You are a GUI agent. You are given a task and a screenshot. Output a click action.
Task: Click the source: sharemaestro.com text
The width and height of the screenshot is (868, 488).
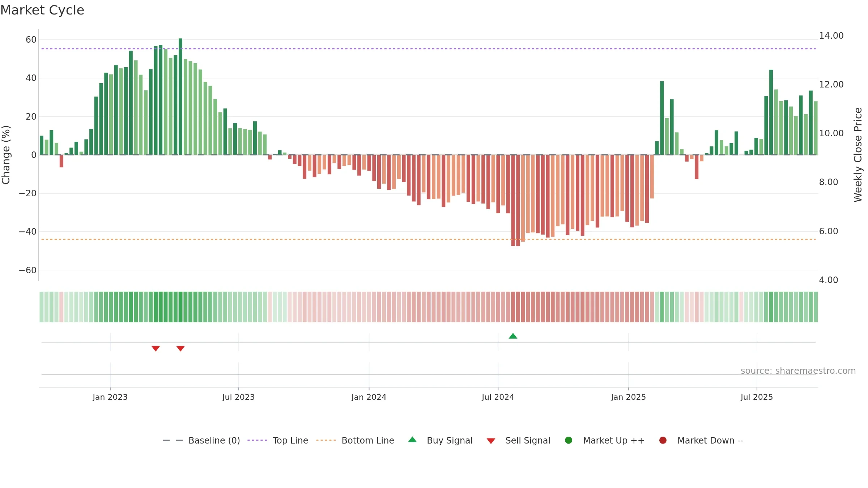[798, 371]
